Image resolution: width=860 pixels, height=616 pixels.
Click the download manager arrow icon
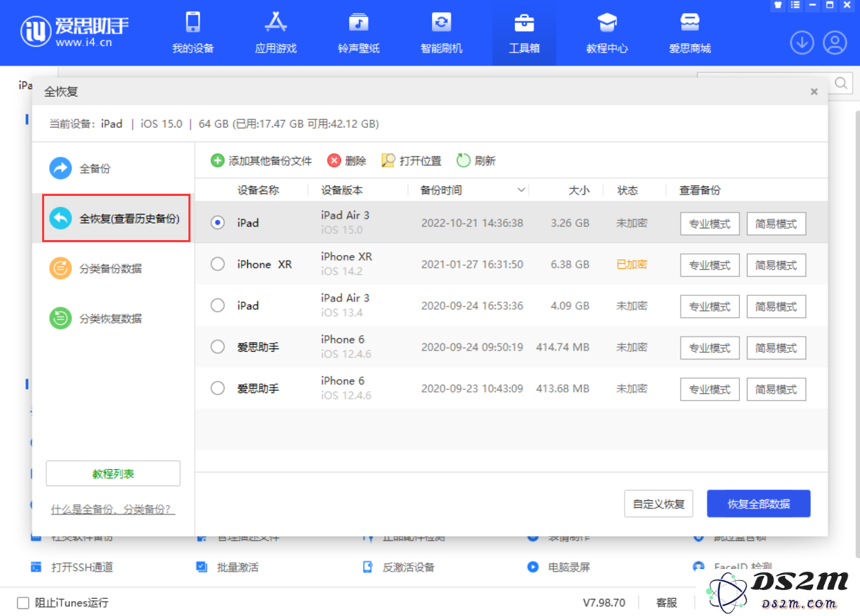click(x=801, y=43)
